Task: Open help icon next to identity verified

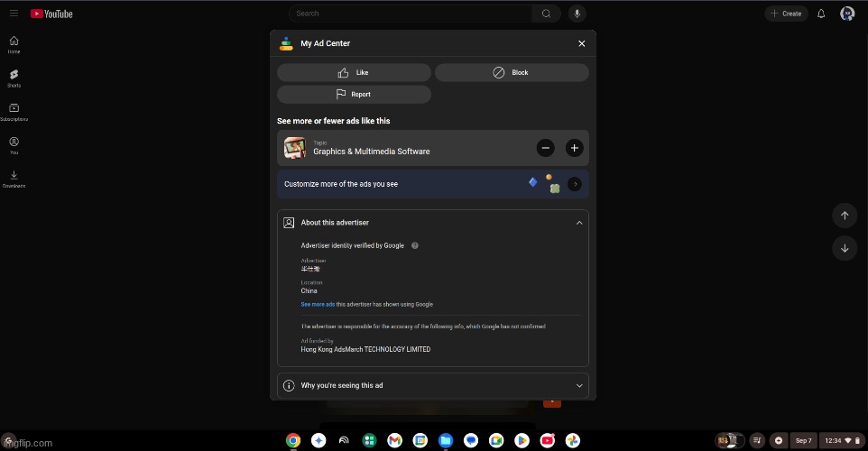Action: [415, 245]
